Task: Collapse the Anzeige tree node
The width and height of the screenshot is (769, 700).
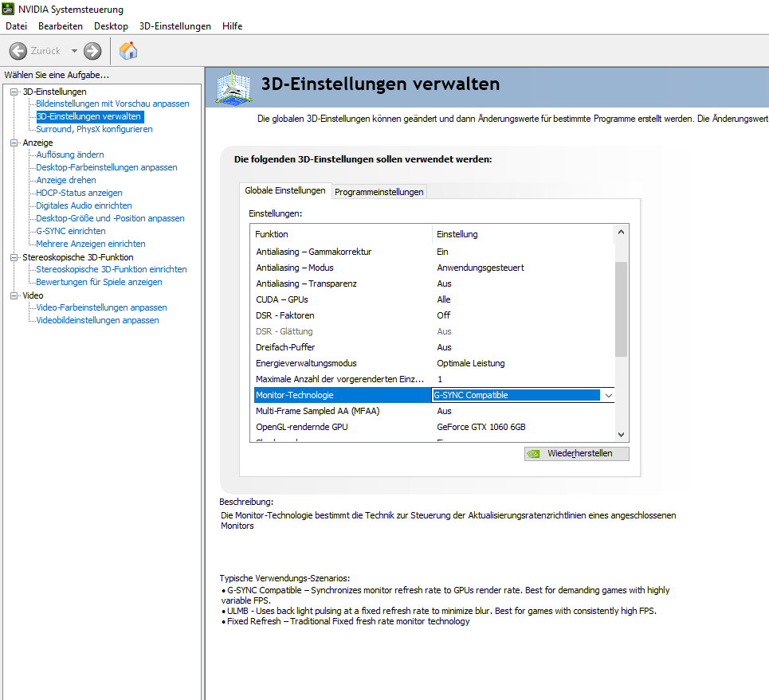Action: click(14, 143)
